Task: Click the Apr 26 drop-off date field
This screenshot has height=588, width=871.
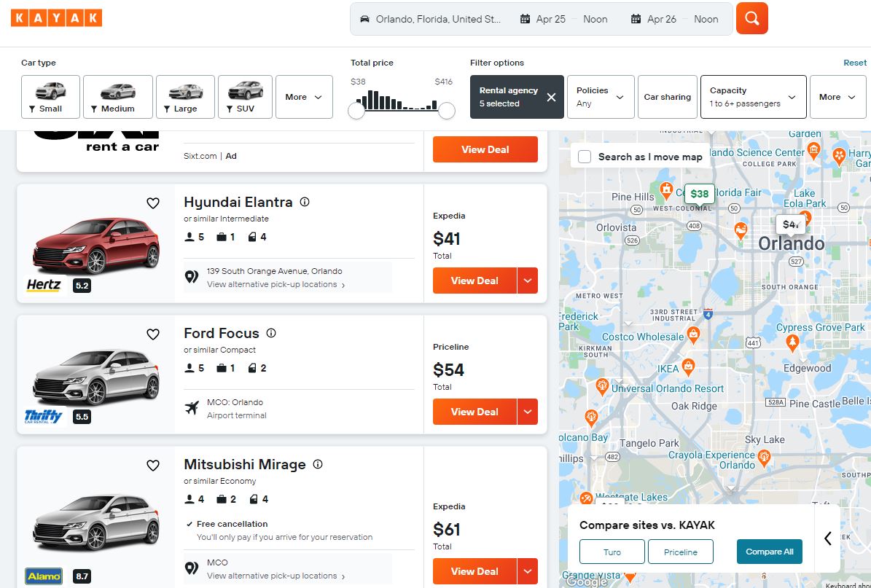Action: (662, 19)
